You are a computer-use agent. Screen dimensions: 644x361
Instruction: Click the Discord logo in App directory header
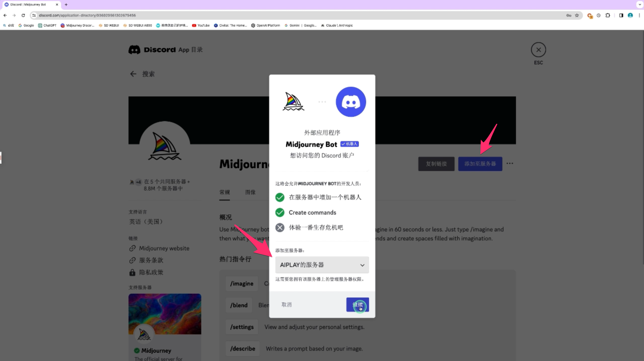(134, 50)
